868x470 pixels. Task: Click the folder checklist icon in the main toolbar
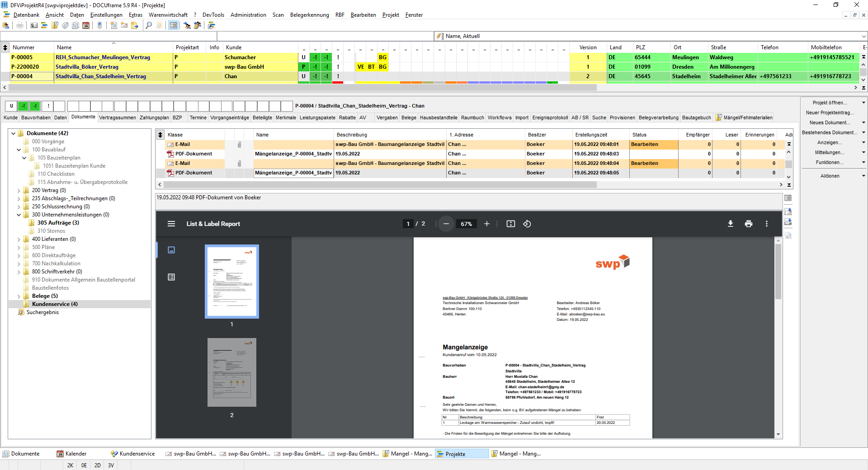(x=55, y=25)
